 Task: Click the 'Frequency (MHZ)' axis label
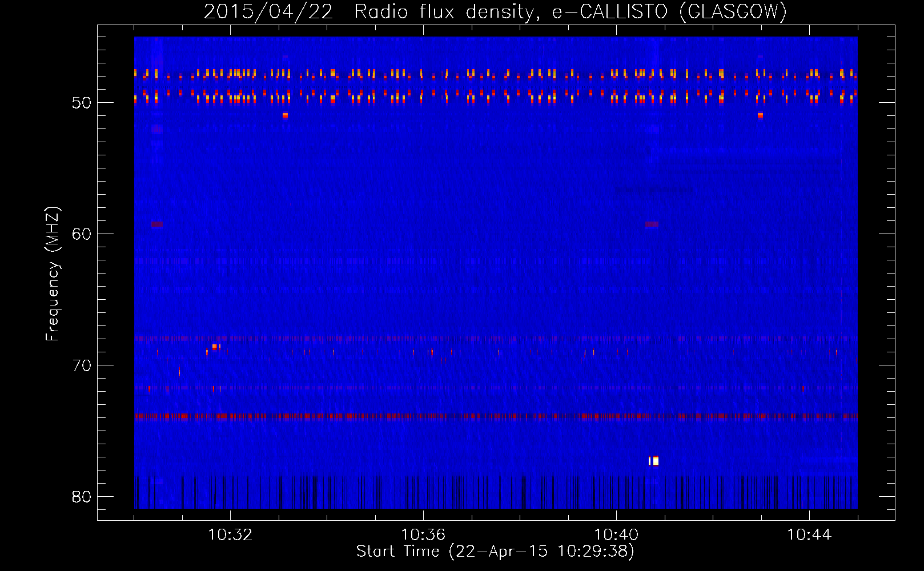point(52,274)
